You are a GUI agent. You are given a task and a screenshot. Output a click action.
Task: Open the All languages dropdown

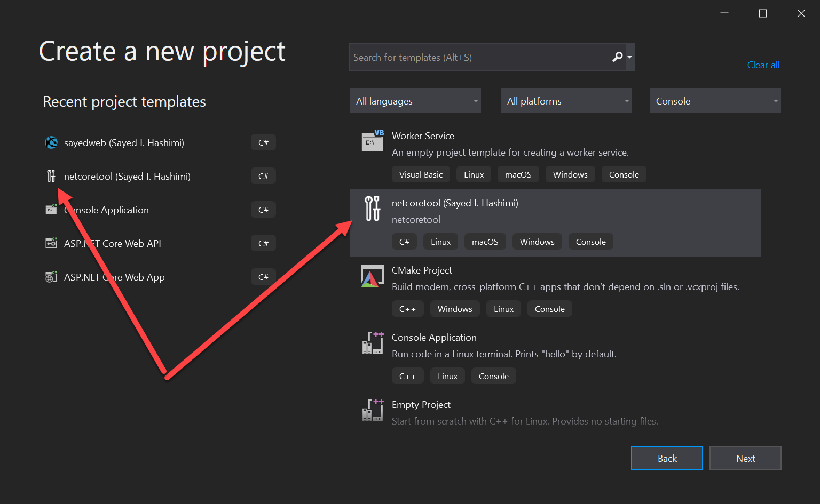(415, 101)
